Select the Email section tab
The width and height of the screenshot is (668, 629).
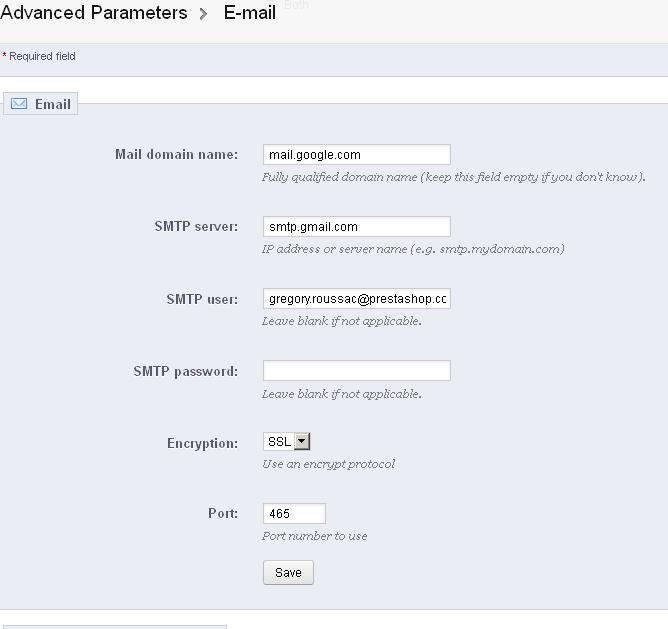click(40, 104)
